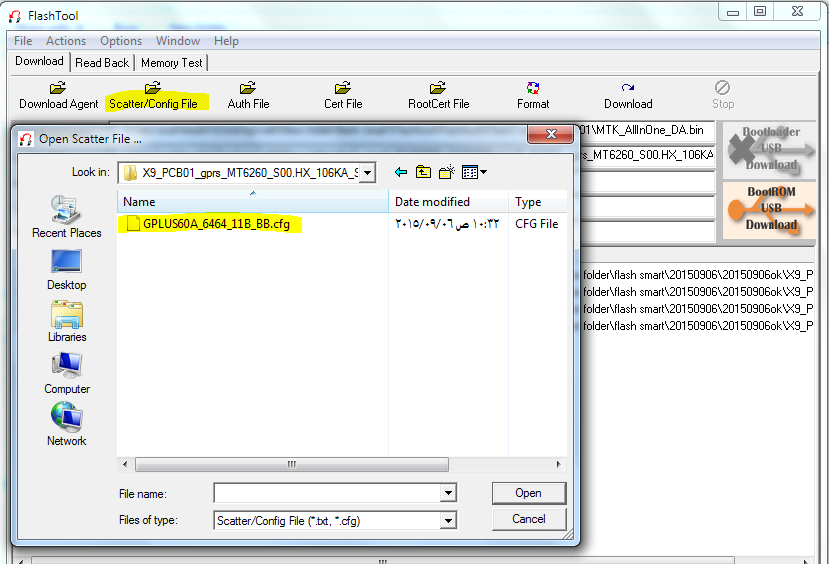Viewport: 829px width, 564px height.
Task: Expand the Look in folder dropdown
Action: [x=367, y=172]
